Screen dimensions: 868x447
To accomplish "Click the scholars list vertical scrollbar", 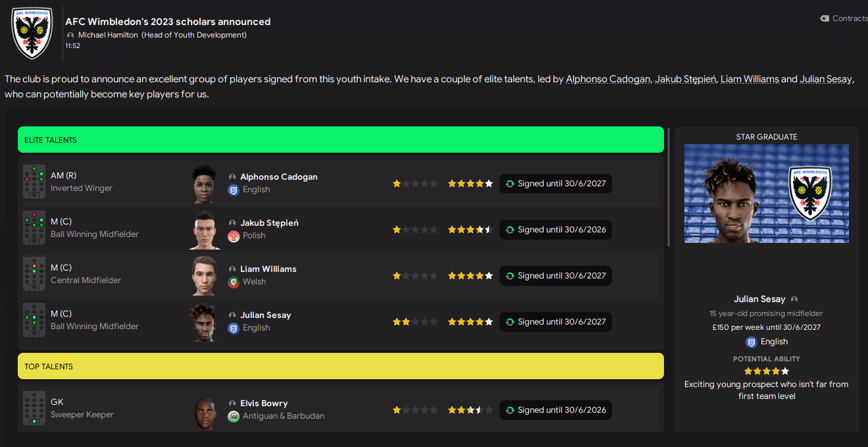I will pyautogui.click(x=669, y=187).
